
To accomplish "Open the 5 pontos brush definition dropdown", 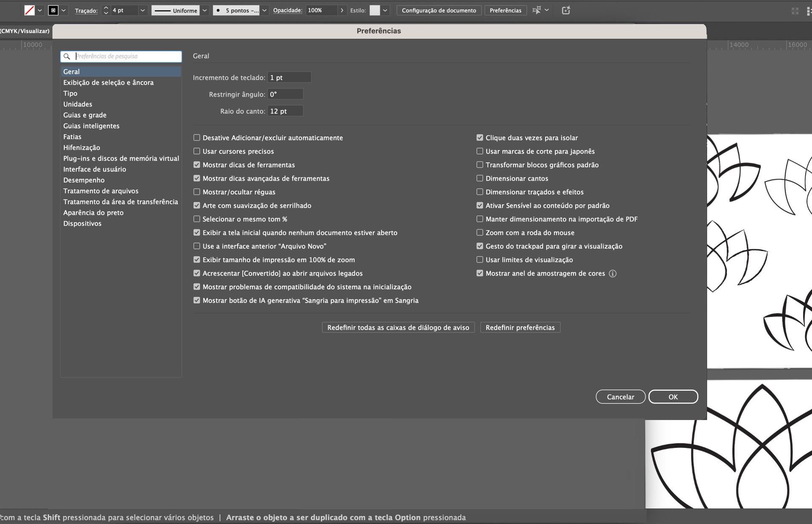I will (263, 10).
